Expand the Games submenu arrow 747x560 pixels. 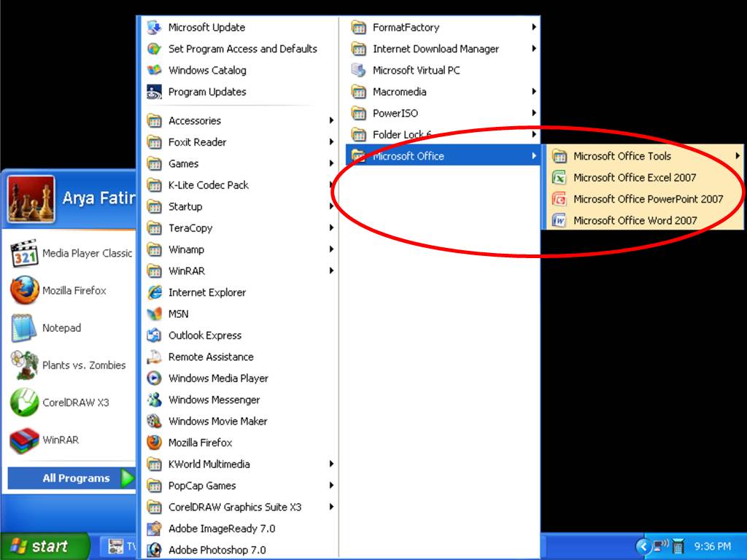tap(331, 163)
